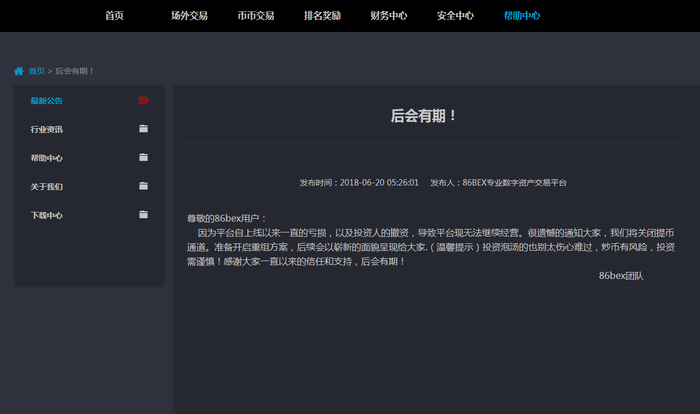Image resolution: width=700 pixels, height=414 pixels.
Task: Go to 安全中心 in top navigation
Action: point(455,16)
